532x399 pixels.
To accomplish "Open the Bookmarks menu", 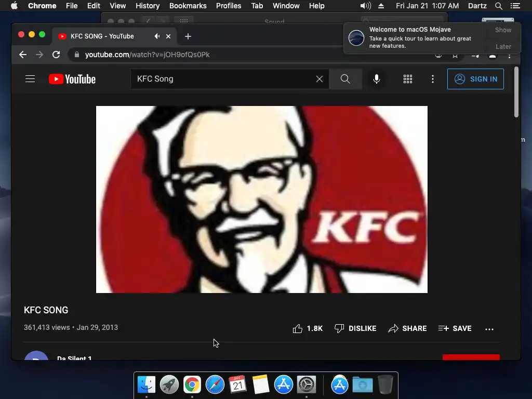I will point(188,6).
